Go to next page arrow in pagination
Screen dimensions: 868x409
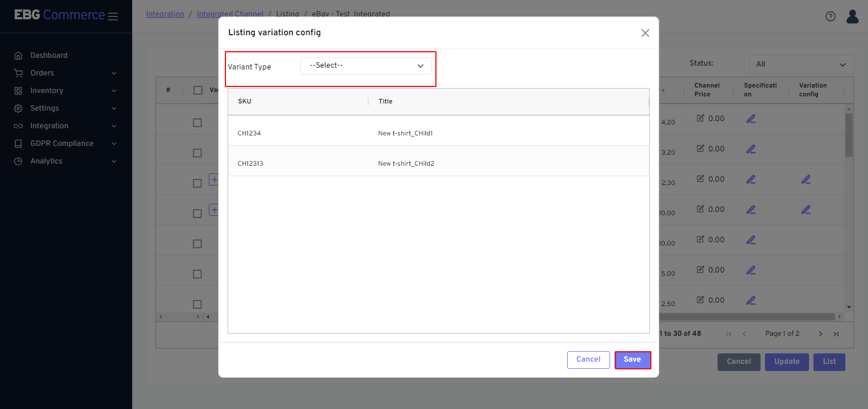click(820, 334)
